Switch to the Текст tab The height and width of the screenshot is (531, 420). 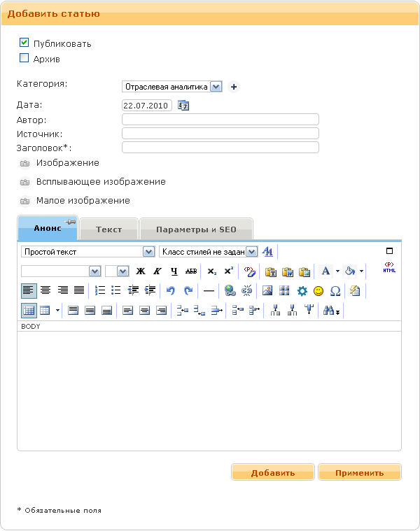108,229
